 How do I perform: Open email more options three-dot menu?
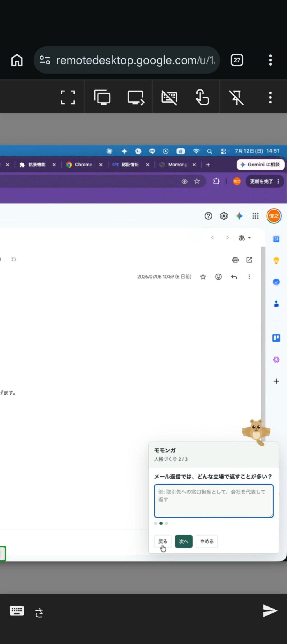coord(249,277)
